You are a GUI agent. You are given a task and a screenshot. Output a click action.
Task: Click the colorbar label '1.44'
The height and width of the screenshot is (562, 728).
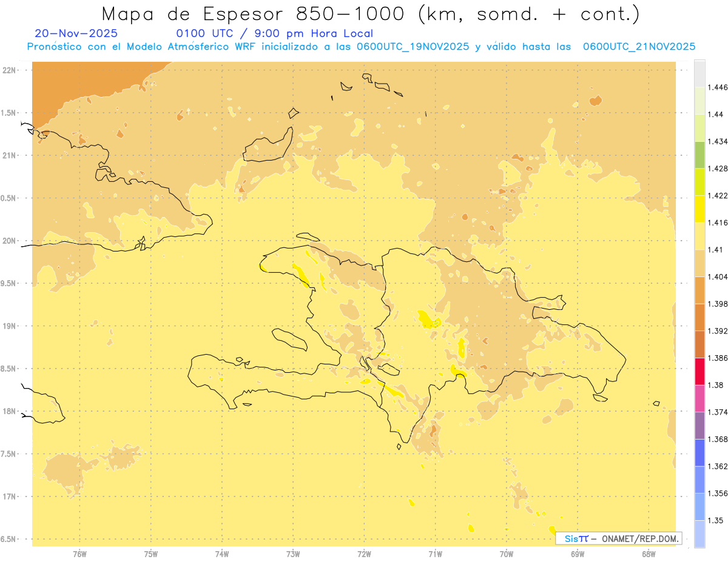tap(716, 114)
